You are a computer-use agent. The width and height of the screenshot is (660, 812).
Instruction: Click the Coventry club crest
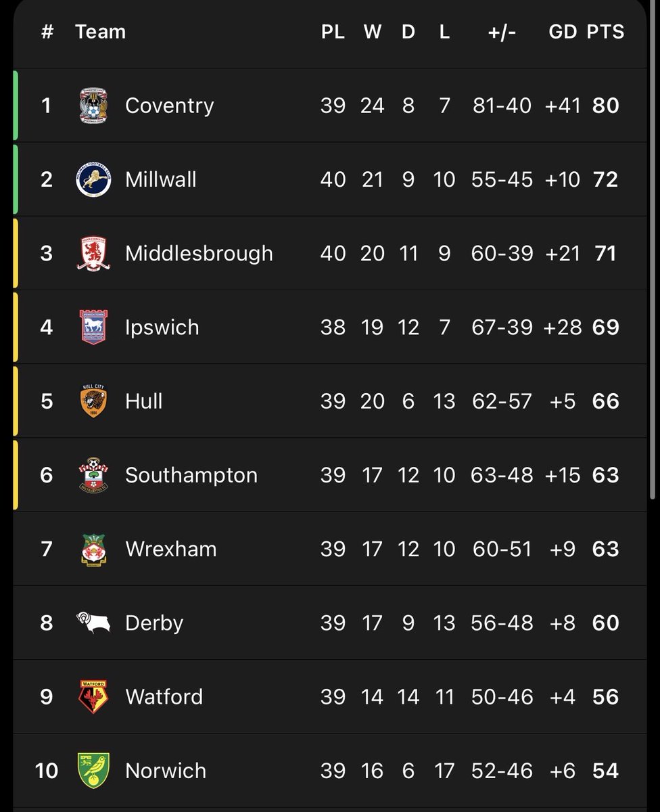93,106
